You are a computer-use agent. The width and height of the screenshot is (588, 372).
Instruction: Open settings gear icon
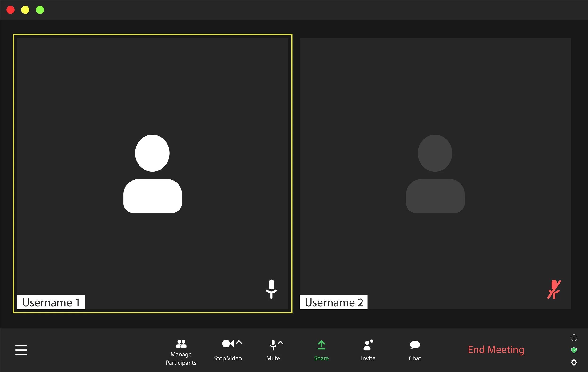pyautogui.click(x=574, y=363)
